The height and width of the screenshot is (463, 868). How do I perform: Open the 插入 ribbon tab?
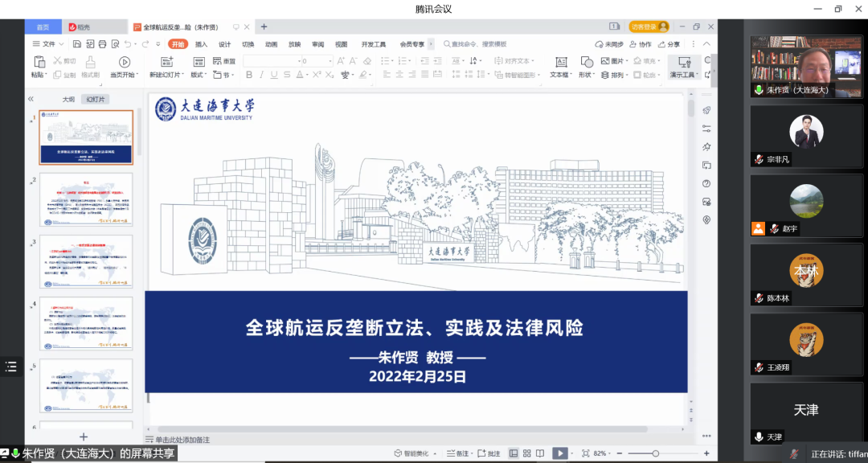click(x=201, y=44)
